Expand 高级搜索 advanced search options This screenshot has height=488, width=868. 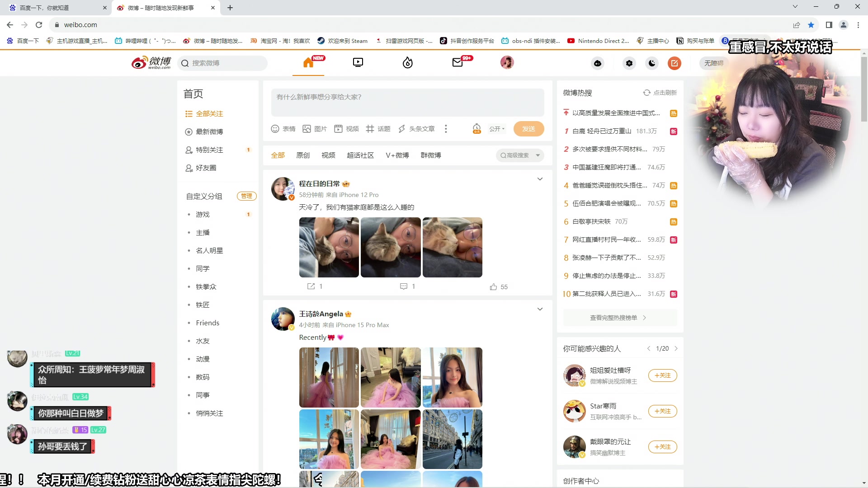(519, 155)
